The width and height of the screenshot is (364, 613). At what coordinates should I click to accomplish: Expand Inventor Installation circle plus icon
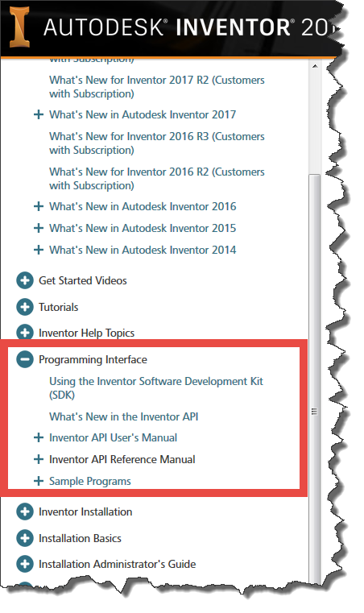[x=25, y=512]
